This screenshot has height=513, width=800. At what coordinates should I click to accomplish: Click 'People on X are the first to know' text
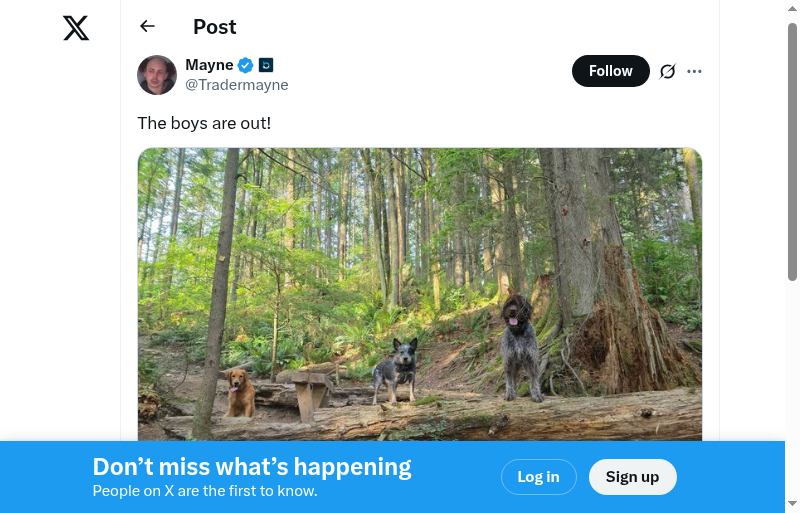pyautogui.click(x=205, y=491)
